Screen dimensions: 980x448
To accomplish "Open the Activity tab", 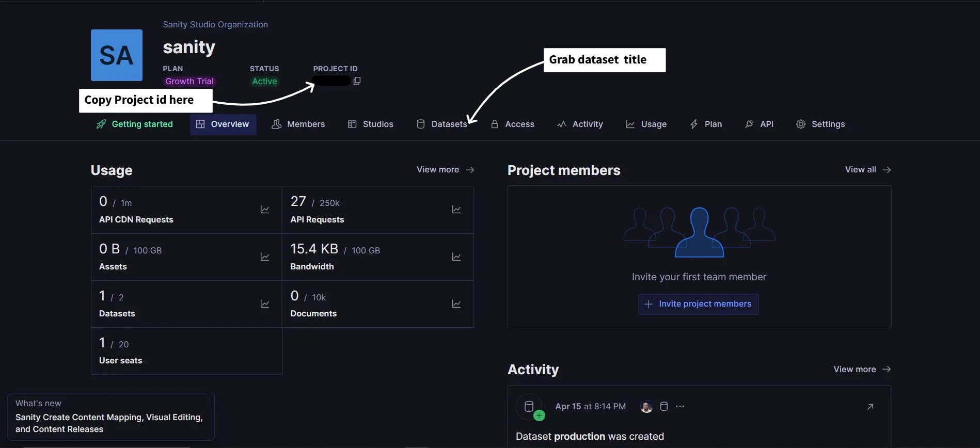I will (580, 124).
